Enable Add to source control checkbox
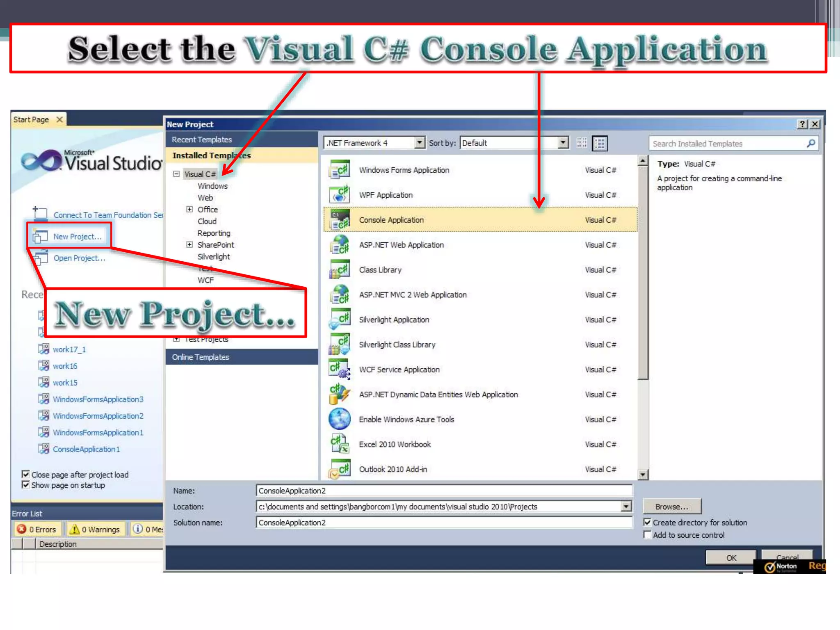 coord(647,535)
